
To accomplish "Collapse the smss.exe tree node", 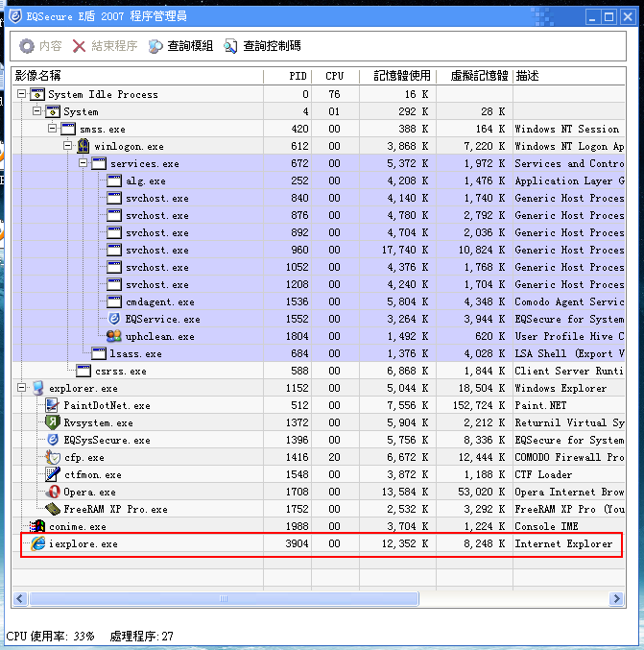I will coord(52,129).
